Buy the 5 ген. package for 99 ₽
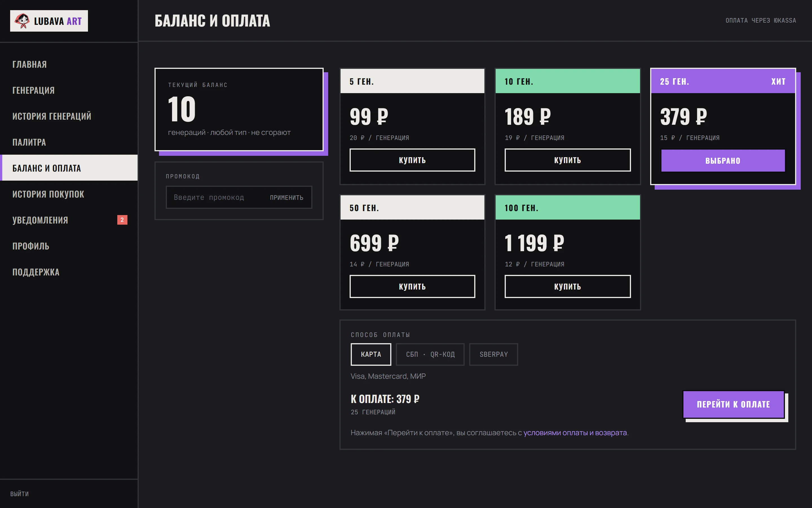812x508 pixels. click(412, 160)
